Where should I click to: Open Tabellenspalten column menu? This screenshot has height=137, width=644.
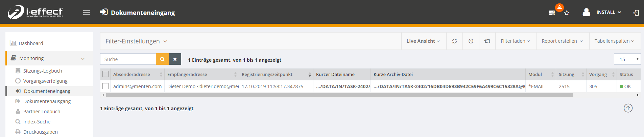click(614, 41)
